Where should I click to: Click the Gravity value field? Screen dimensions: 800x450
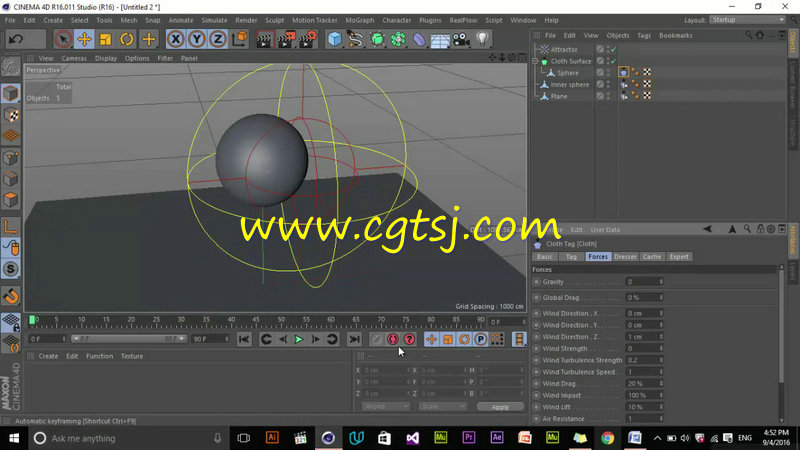(x=644, y=282)
